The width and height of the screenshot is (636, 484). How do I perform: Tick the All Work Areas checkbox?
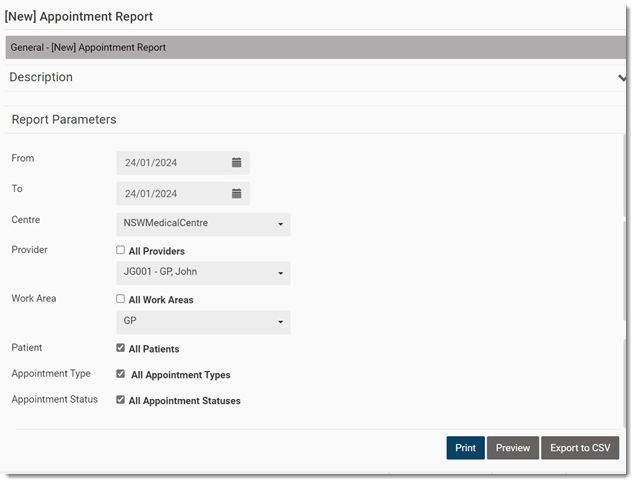coord(120,299)
